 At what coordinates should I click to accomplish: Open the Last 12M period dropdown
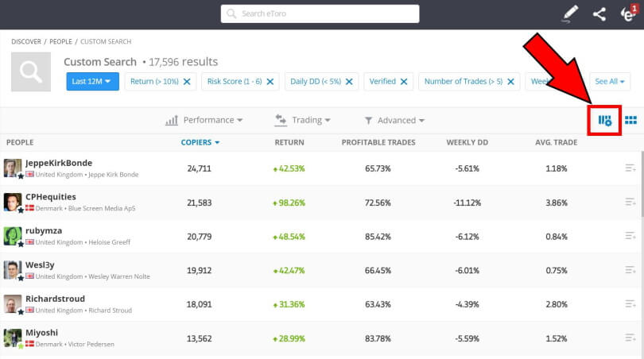[x=92, y=82]
